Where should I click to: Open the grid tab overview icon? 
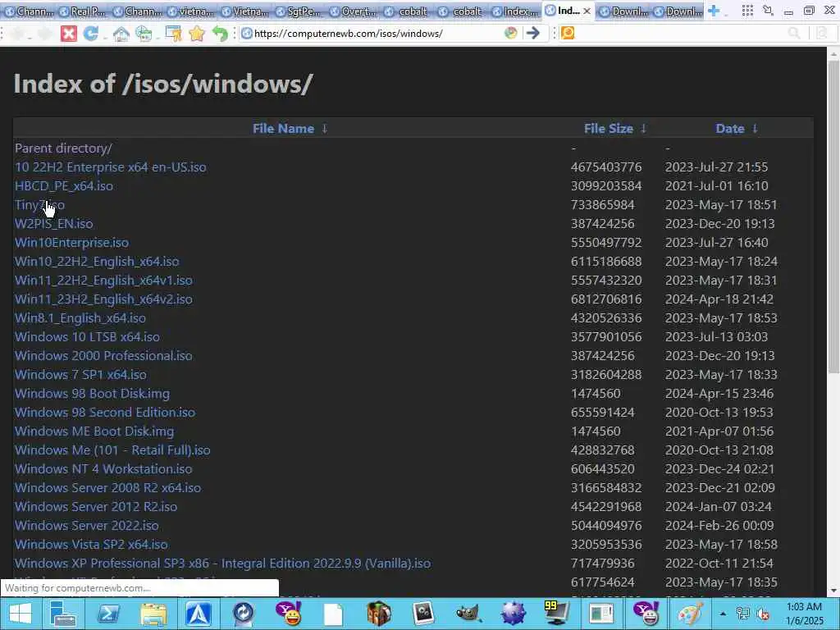[747, 11]
